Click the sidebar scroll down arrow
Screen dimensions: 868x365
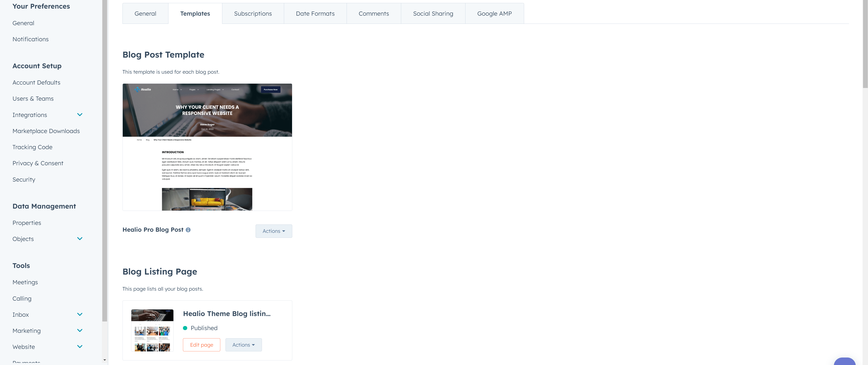104,360
